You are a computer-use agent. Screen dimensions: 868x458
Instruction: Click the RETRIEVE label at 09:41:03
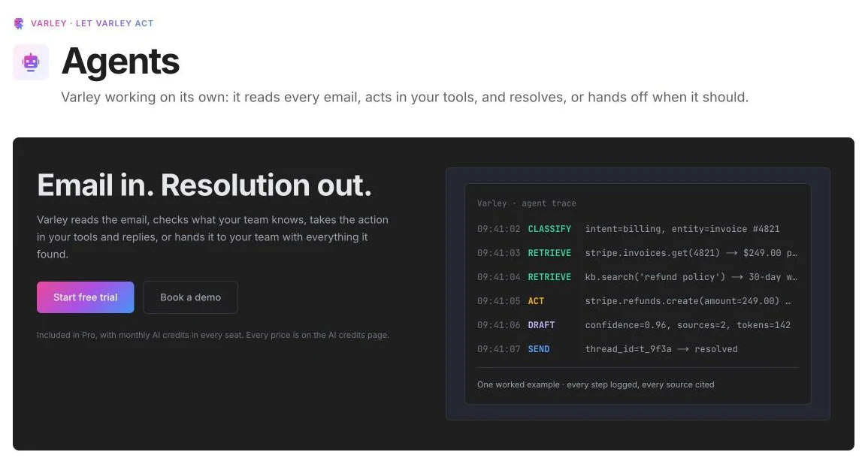point(549,253)
